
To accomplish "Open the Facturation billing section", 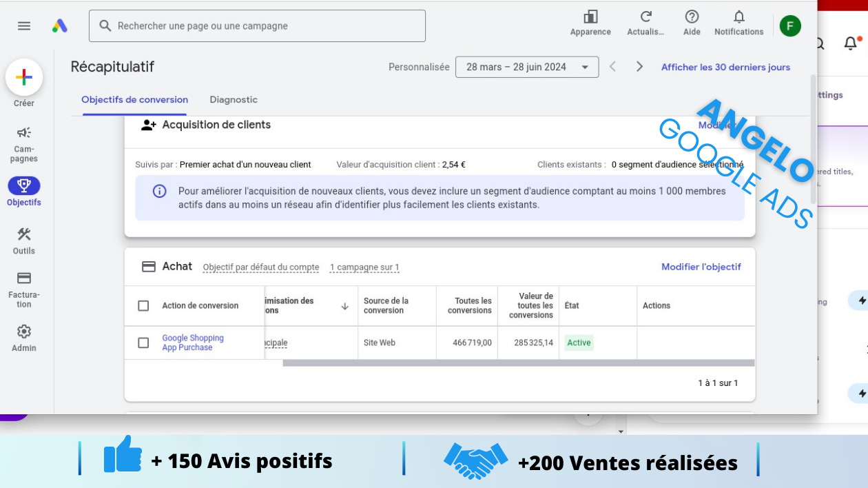I will 24,289.
